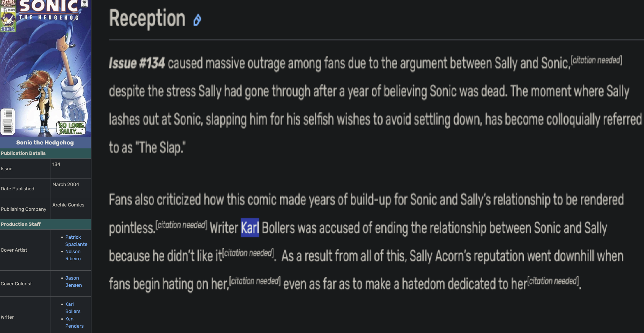
Task: Follow the Nelson Ribeiro cover artist link
Action: 73,255
